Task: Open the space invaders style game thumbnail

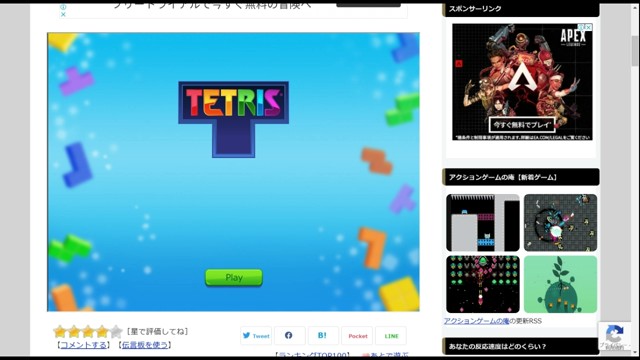Action: [483, 284]
